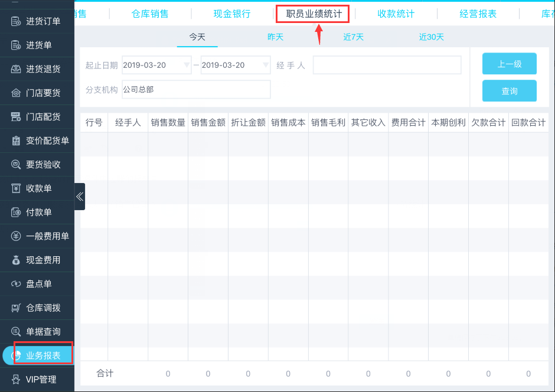Select the 仓库调拨 cart icon

pyautogui.click(x=17, y=308)
